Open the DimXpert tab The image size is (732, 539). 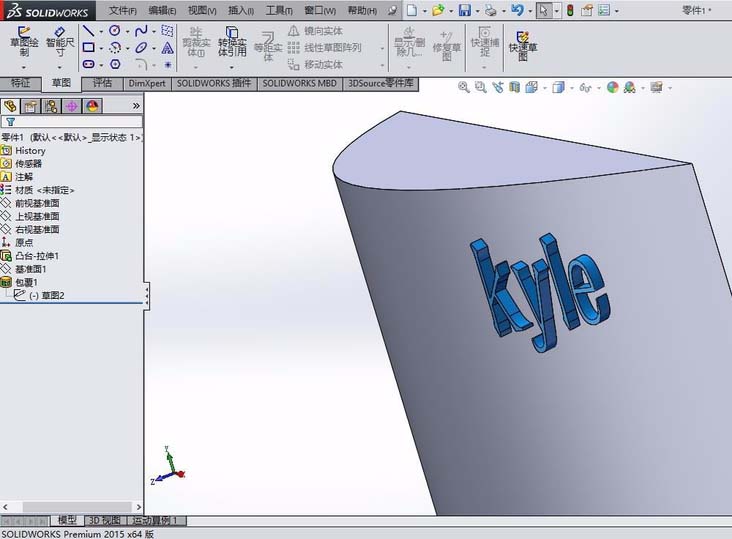click(x=147, y=84)
